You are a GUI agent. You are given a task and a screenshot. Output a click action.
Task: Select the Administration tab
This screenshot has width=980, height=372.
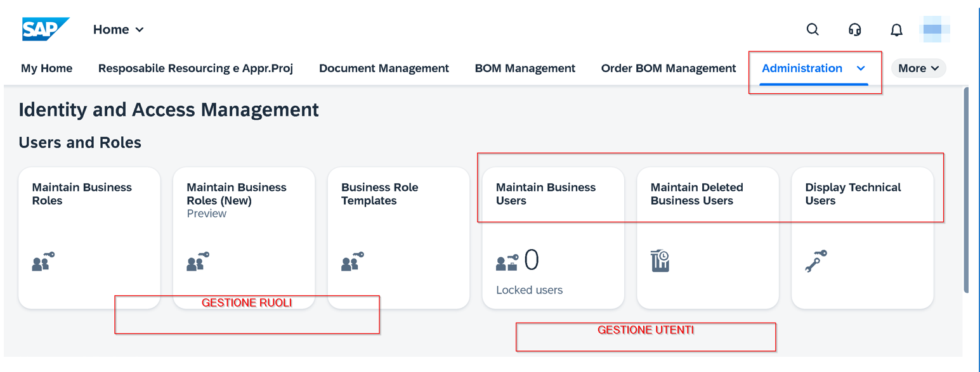[x=802, y=68]
